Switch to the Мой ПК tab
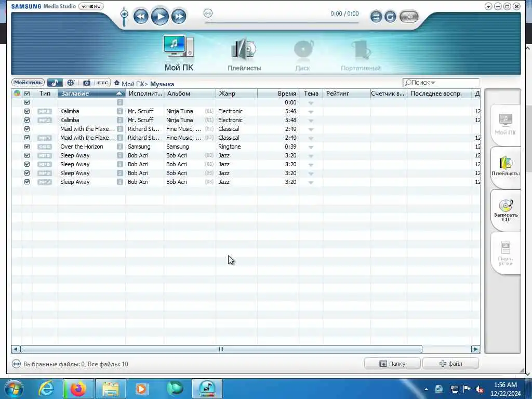The width and height of the screenshot is (532, 399). (179, 54)
